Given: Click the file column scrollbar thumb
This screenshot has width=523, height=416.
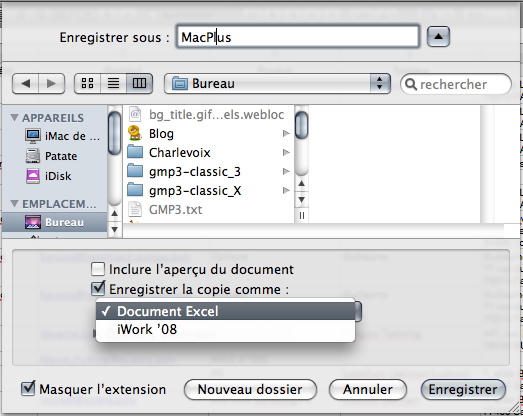Looking at the screenshot, I should [x=302, y=125].
